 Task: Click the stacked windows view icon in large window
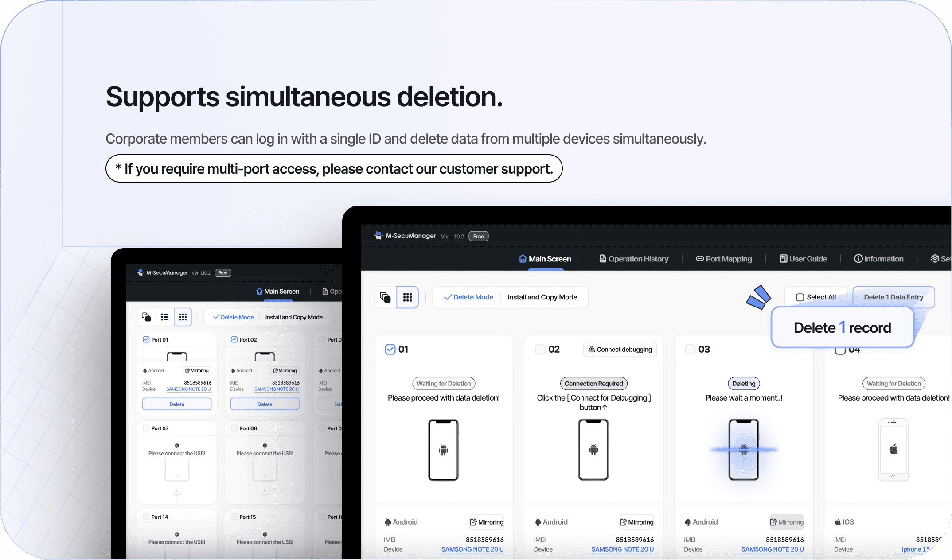coord(385,297)
